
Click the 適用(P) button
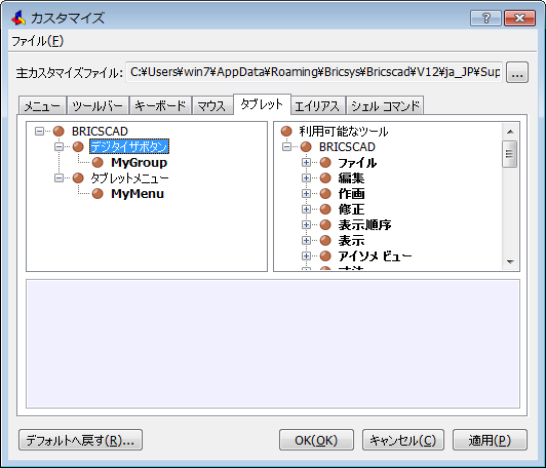(x=490, y=440)
